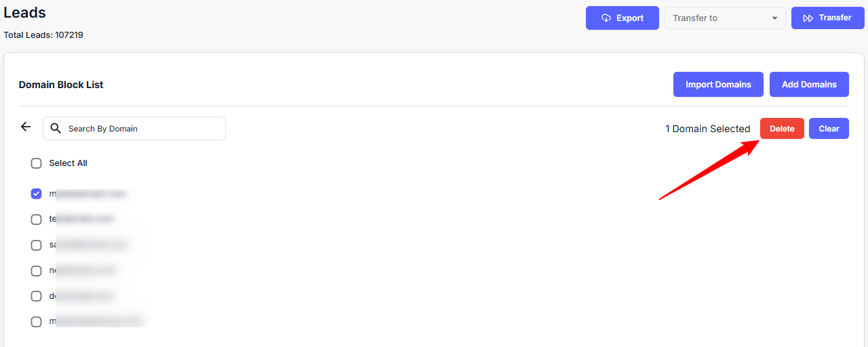Click the "Select All" text label
868x347 pixels.
pyautogui.click(x=68, y=163)
